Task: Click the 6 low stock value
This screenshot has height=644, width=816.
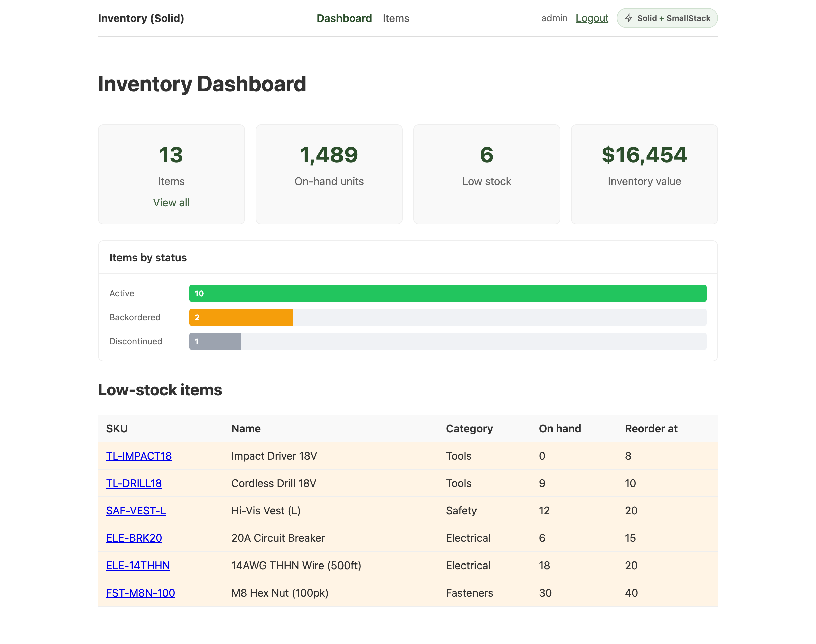Action: tap(487, 155)
